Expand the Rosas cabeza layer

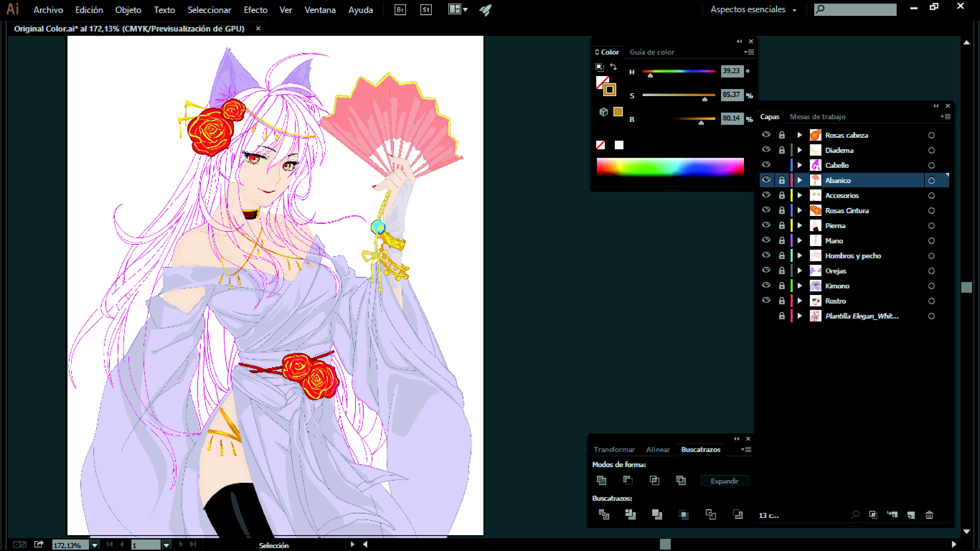(800, 135)
